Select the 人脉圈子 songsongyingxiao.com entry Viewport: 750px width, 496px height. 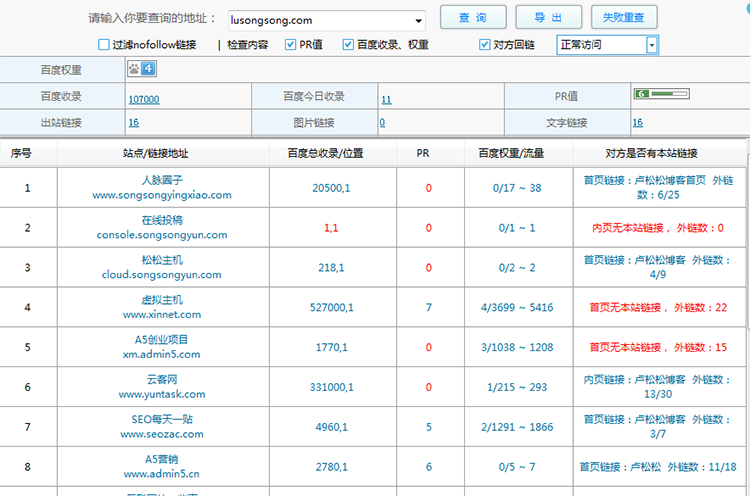click(162, 187)
